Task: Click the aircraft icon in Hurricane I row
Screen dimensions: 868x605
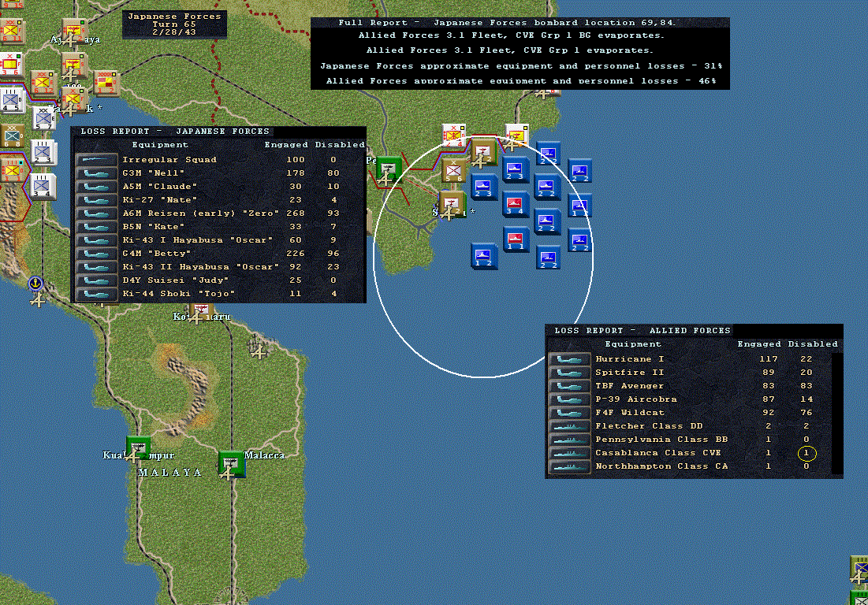Action: pos(570,359)
